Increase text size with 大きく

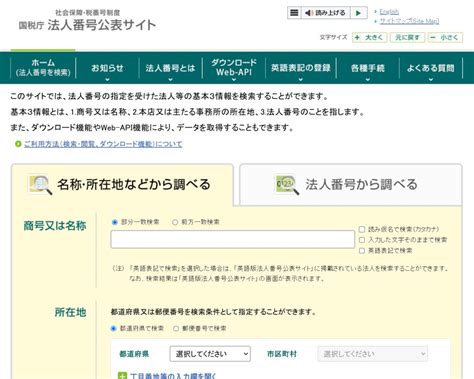(x=369, y=37)
